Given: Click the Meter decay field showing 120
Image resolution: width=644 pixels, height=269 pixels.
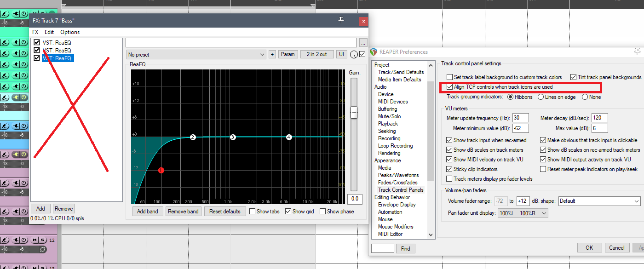Looking at the screenshot, I should [600, 118].
